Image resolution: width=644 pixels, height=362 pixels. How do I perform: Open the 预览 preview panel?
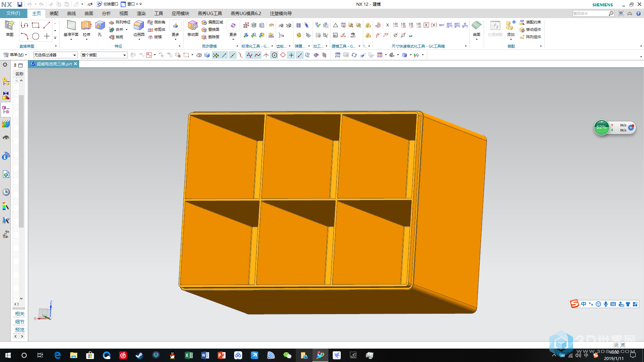[x=19, y=330]
